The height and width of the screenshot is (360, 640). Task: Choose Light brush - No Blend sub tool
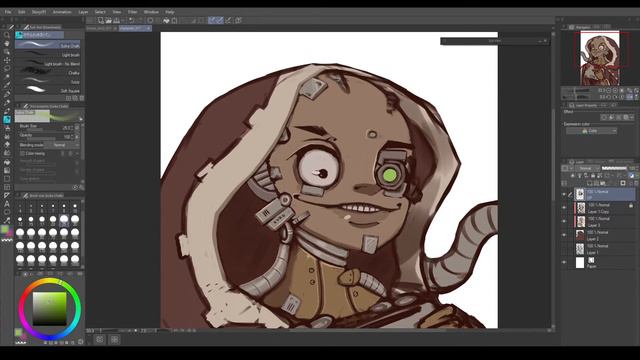coord(48,63)
